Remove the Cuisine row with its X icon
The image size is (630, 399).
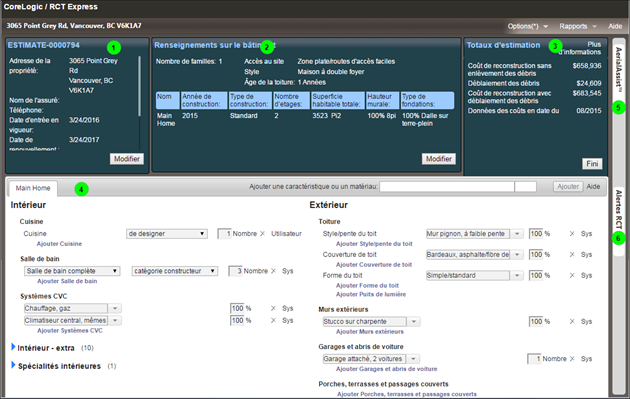262,233
